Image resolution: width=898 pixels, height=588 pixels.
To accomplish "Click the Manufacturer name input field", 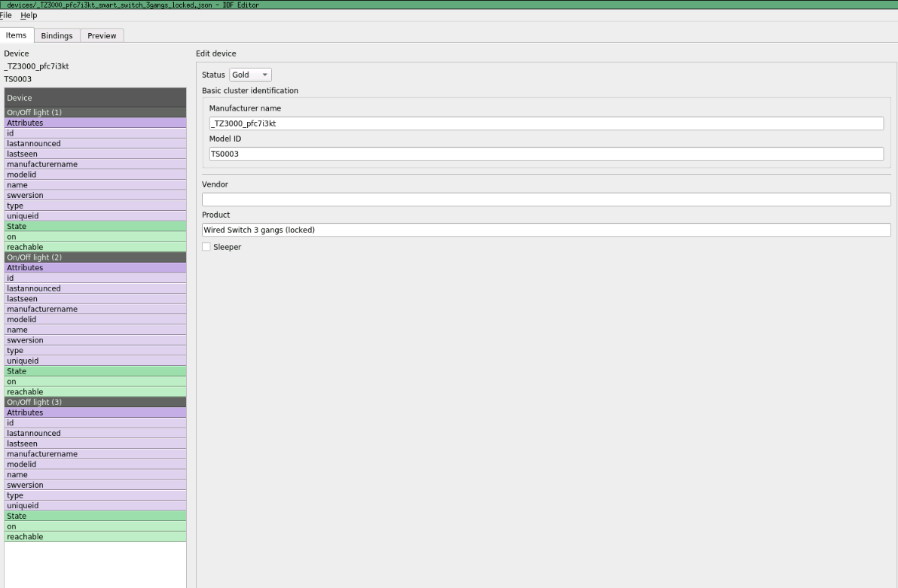I will click(546, 123).
